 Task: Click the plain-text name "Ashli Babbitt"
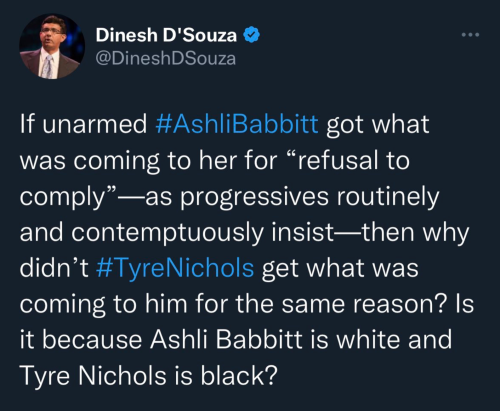[226, 339]
